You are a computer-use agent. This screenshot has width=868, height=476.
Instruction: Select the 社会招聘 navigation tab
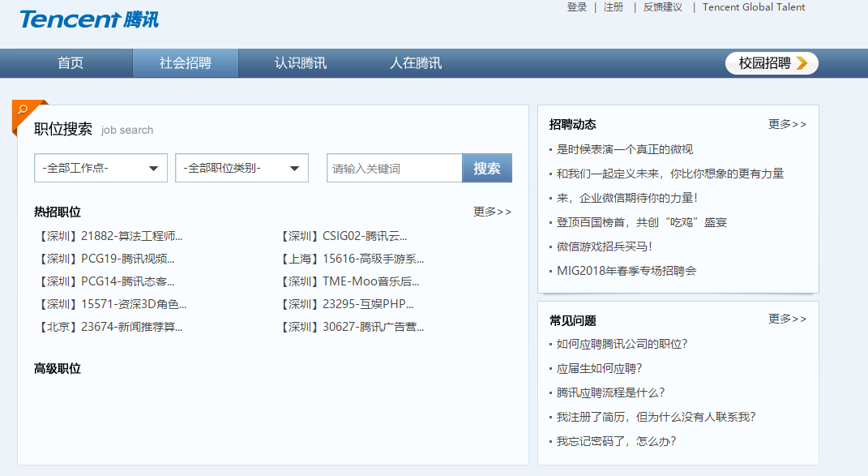coord(186,63)
